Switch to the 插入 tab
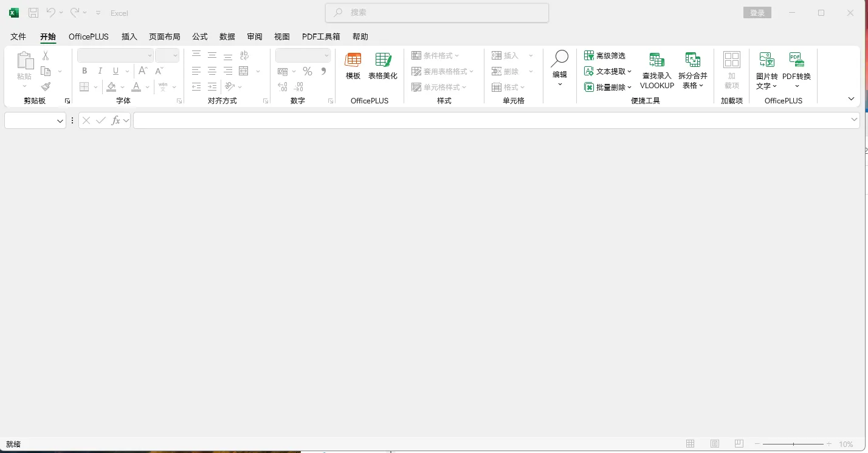 [x=129, y=36]
